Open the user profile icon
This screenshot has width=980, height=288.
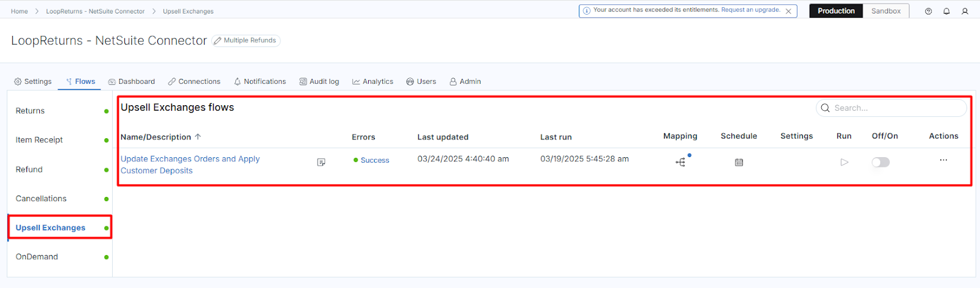pos(965,11)
